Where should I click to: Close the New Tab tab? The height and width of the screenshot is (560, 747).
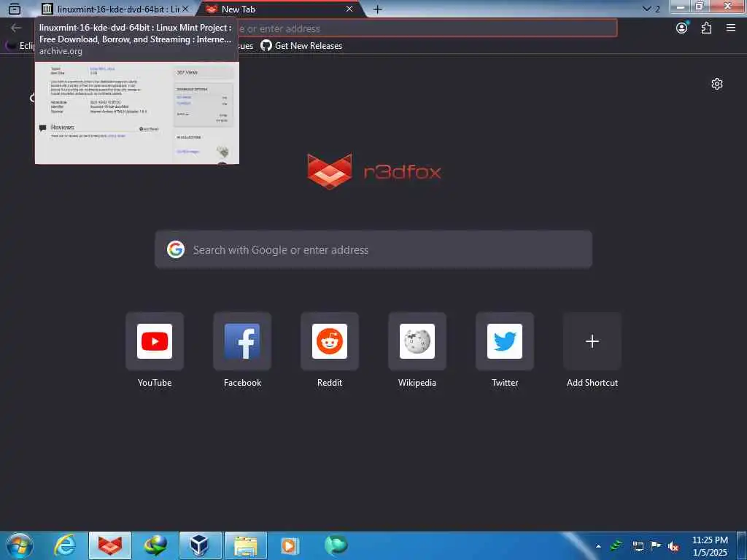click(349, 9)
